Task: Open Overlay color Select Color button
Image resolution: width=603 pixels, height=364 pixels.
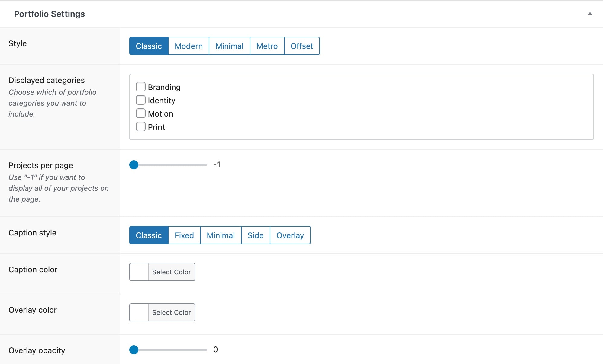Action: tap(172, 312)
